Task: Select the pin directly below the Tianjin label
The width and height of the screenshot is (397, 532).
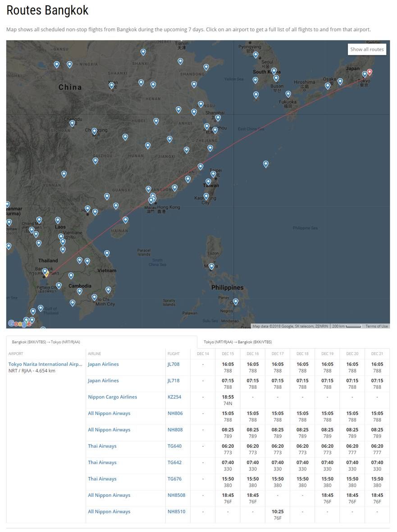Action: (180, 61)
